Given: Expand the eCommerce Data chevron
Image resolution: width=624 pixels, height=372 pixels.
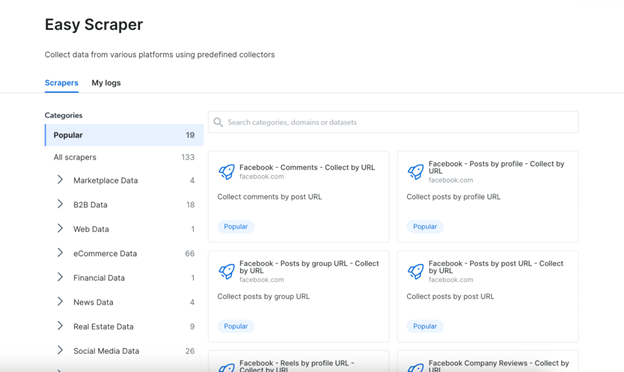Looking at the screenshot, I should [60, 253].
